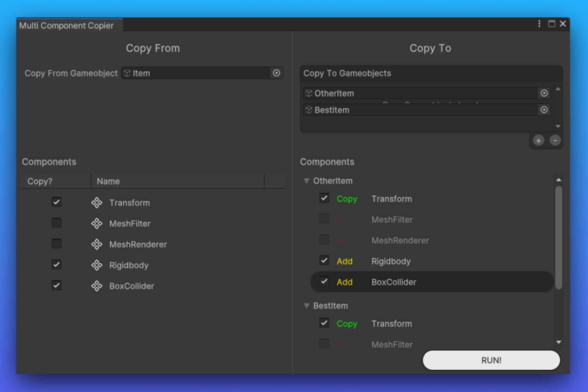
Task: Collapse the OtherItem components foldout
Action: [x=306, y=181]
